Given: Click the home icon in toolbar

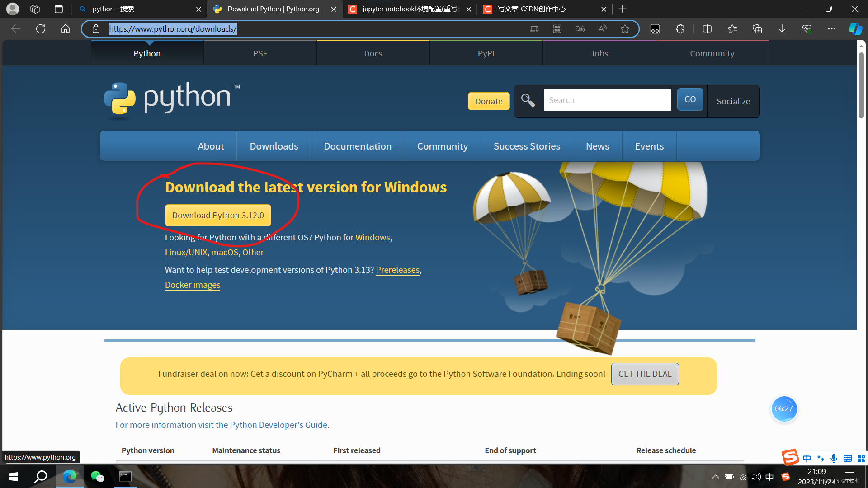Looking at the screenshot, I should [66, 29].
